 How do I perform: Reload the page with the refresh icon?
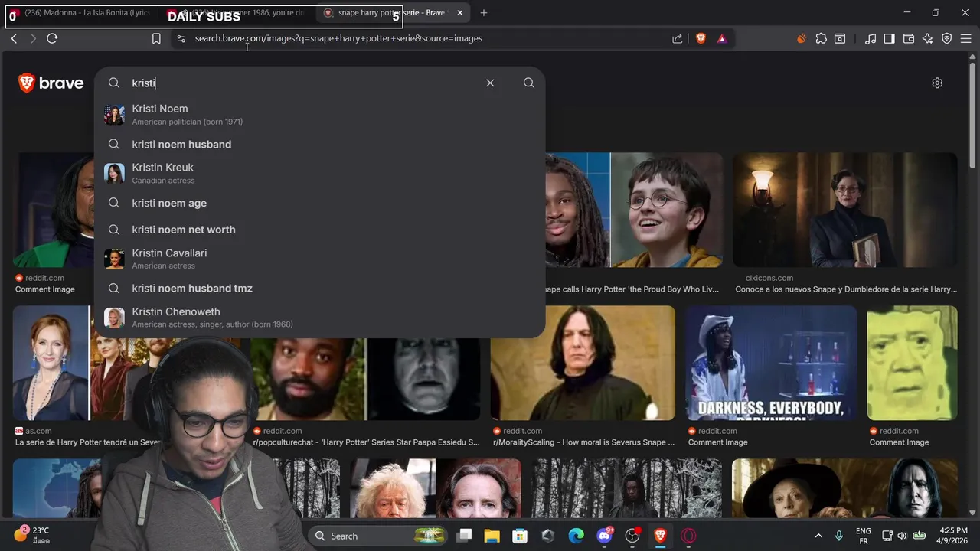(52, 38)
